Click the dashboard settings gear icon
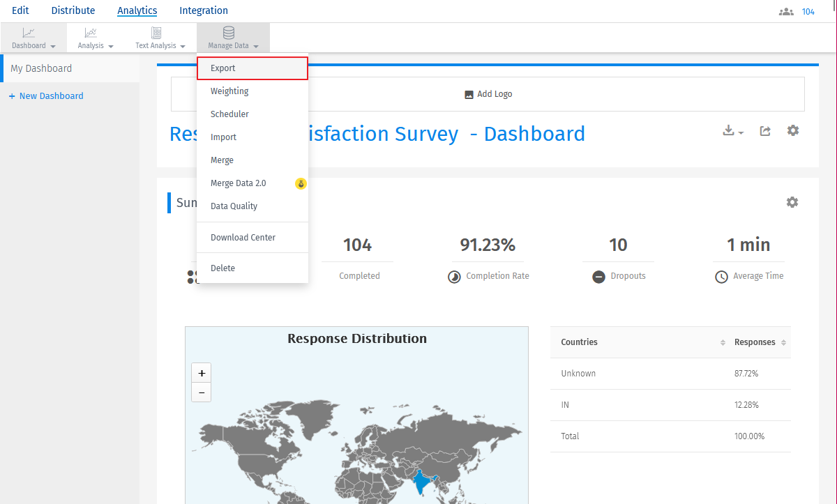 (x=793, y=130)
